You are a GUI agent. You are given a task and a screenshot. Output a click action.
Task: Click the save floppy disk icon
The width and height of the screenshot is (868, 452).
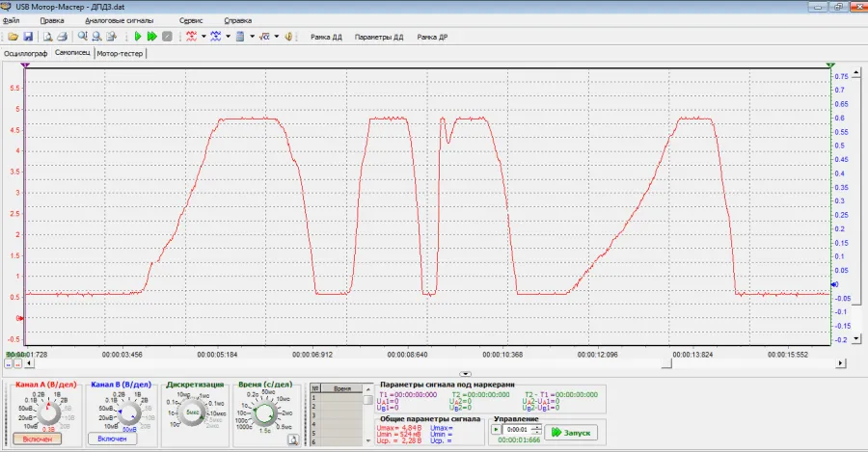tap(28, 37)
